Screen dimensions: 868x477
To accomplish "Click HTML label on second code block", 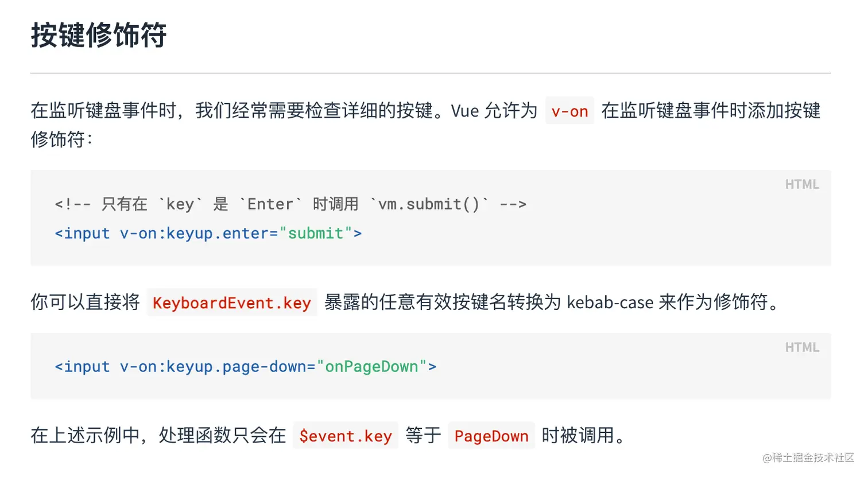I will 801,348.
